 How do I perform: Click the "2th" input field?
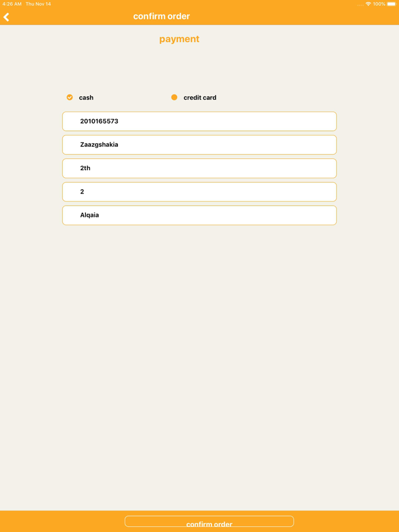click(199, 168)
